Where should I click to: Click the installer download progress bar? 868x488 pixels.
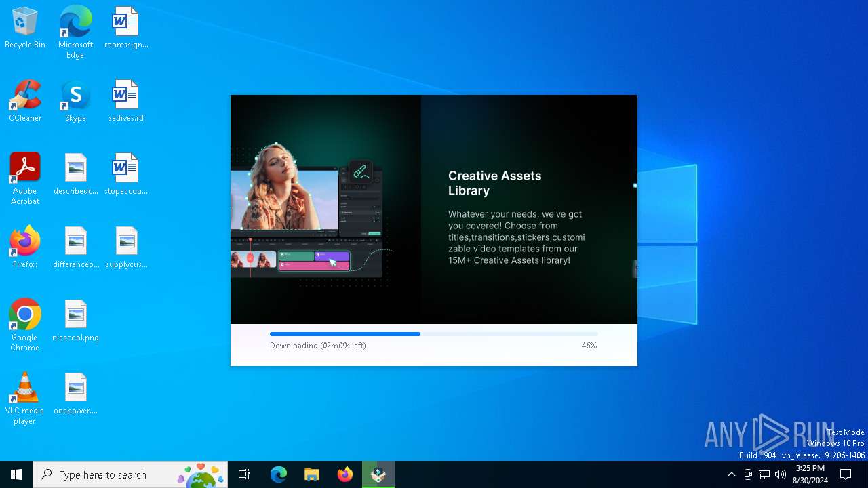click(434, 334)
